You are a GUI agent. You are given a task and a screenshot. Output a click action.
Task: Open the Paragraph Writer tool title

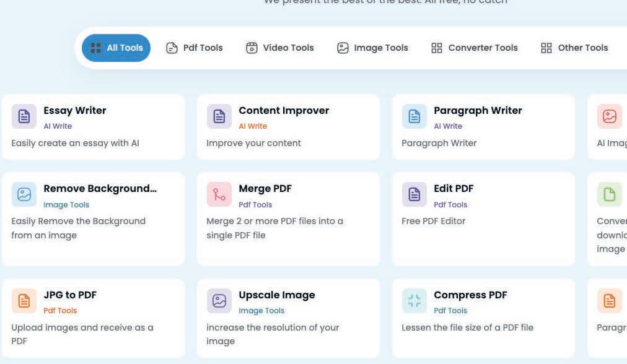478,111
